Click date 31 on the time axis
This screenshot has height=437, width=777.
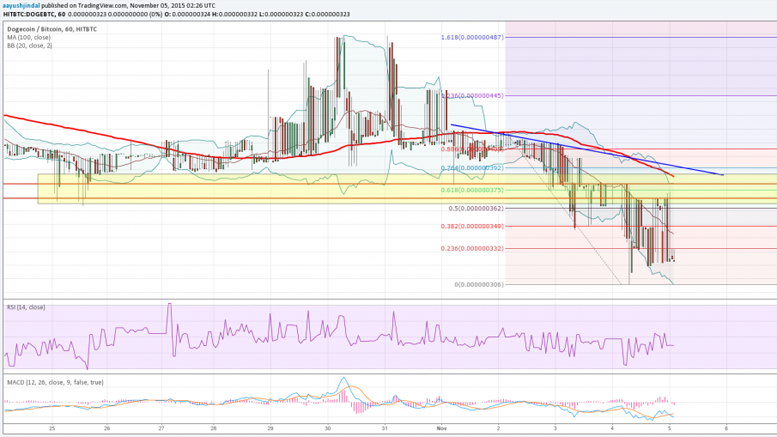tap(385, 428)
